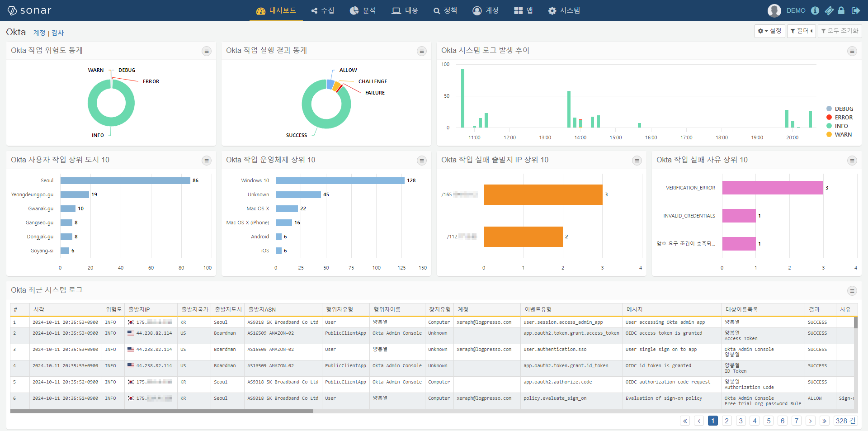Click the Sonar logo
Screen dimensions: 868x431
(30, 10)
